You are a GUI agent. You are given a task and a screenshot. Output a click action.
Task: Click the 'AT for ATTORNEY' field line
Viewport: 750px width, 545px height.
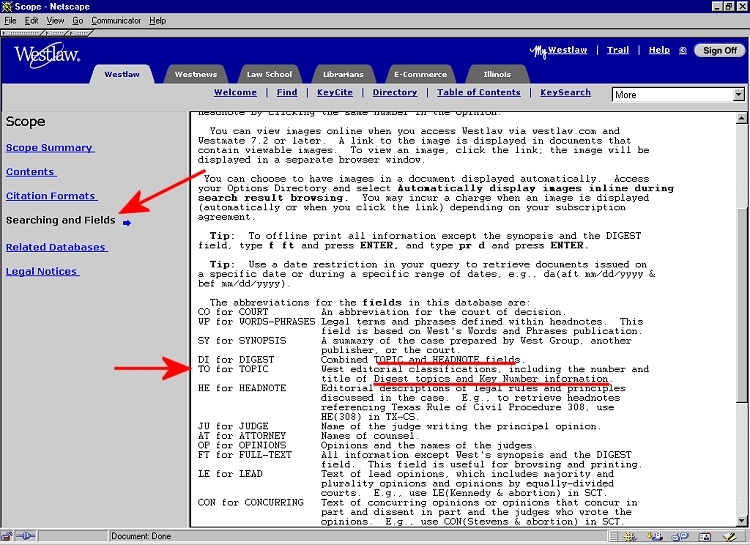click(308, 435)
